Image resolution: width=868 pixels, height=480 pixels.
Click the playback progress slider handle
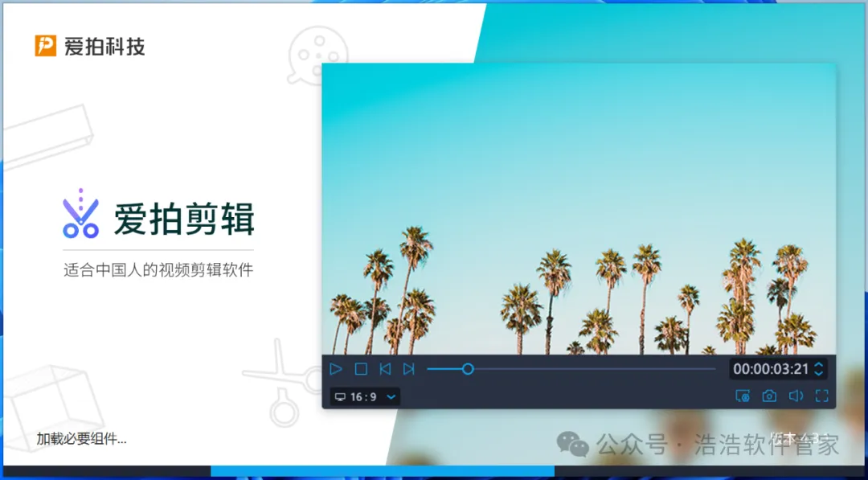(468, 369)
